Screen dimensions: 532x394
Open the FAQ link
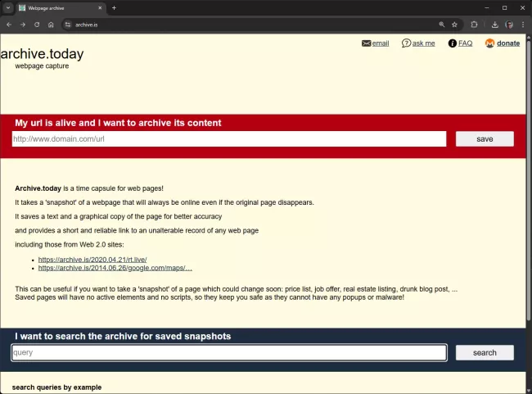[465, 43]
